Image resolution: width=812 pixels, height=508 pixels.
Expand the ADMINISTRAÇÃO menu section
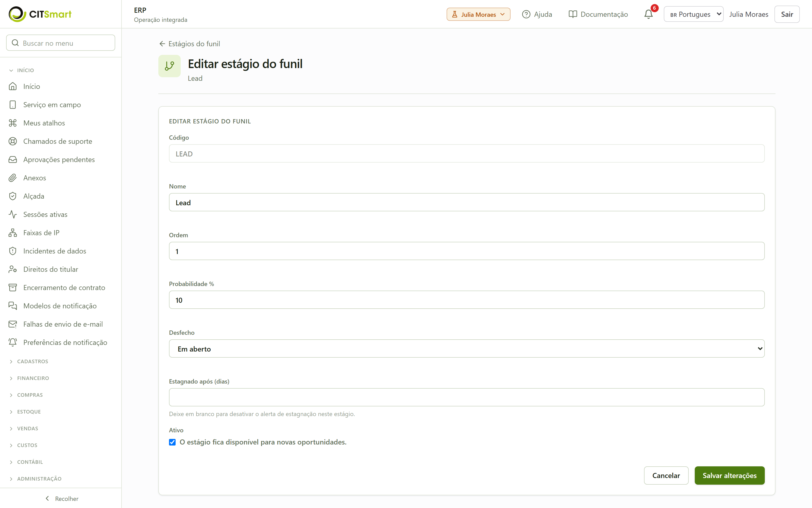pyautogui.click(x=36, y=479)
